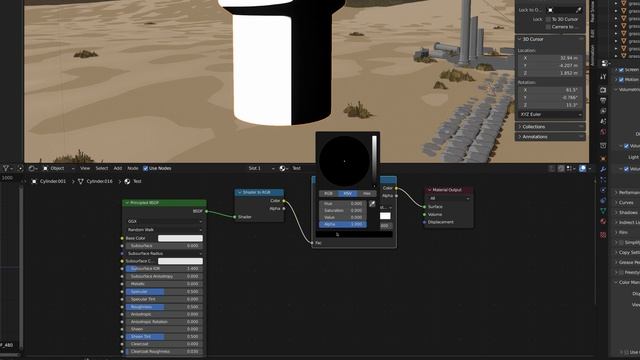Open the Object Constraints tab

pyautogui.click(x=603, y=201)
